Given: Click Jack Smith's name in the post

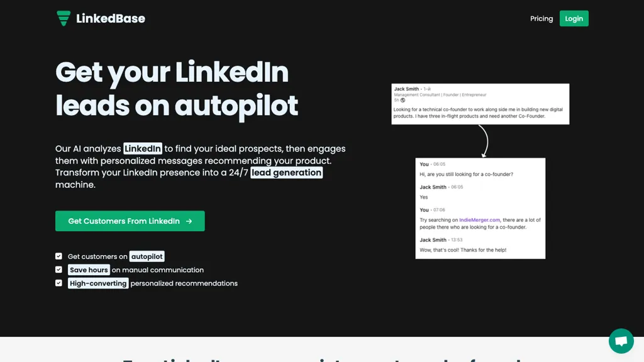Looking at the screenshot, I should [406, 89].
